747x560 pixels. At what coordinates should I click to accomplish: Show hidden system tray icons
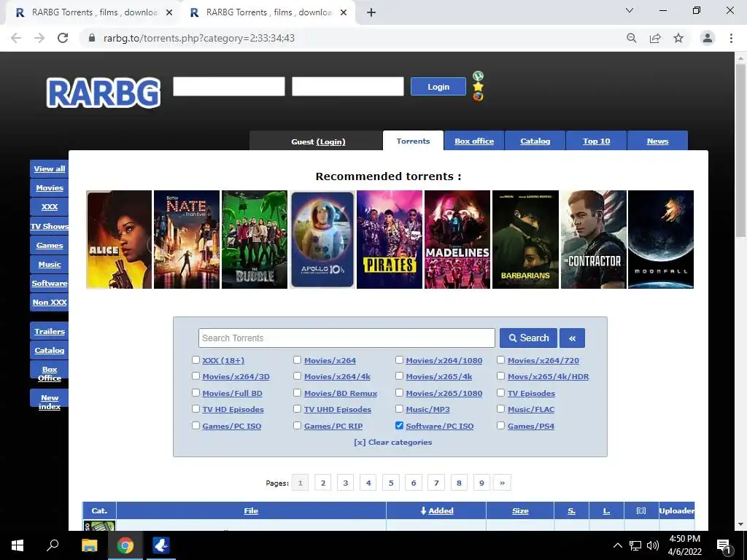[617, 545]
